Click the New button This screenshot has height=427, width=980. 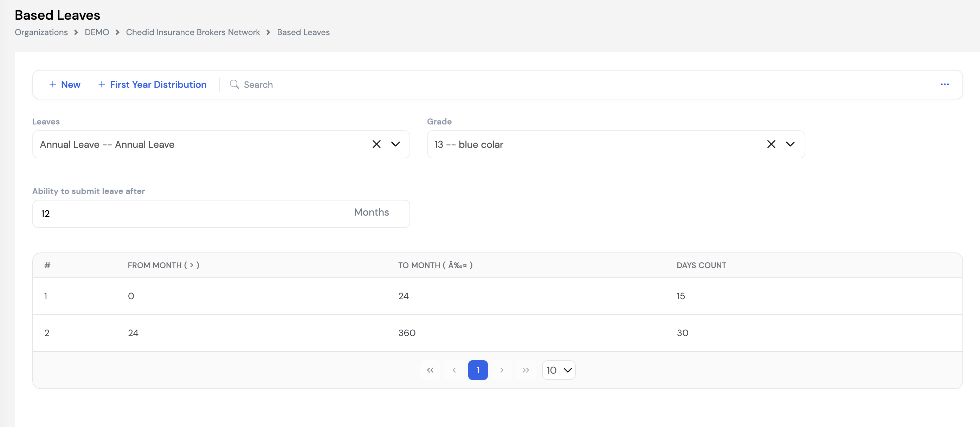(x=65, y=84)
